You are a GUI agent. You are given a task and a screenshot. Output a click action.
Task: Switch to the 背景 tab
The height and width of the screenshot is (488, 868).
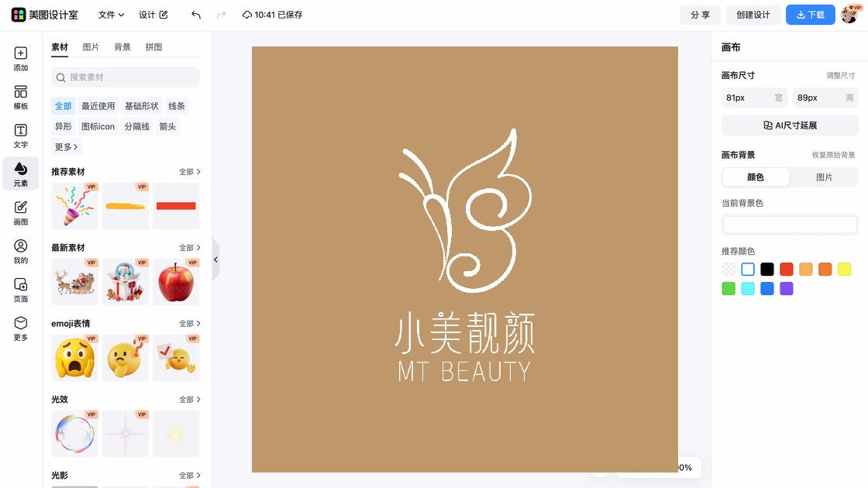pyautogui.click(x=122, y=47)
